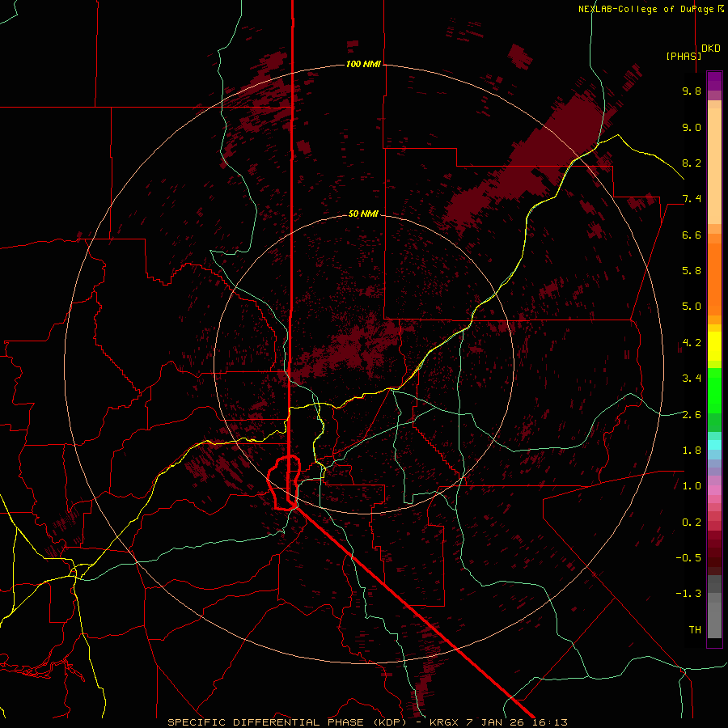
Task: Click the purple top band of color scale
Action: click(714, 81)
